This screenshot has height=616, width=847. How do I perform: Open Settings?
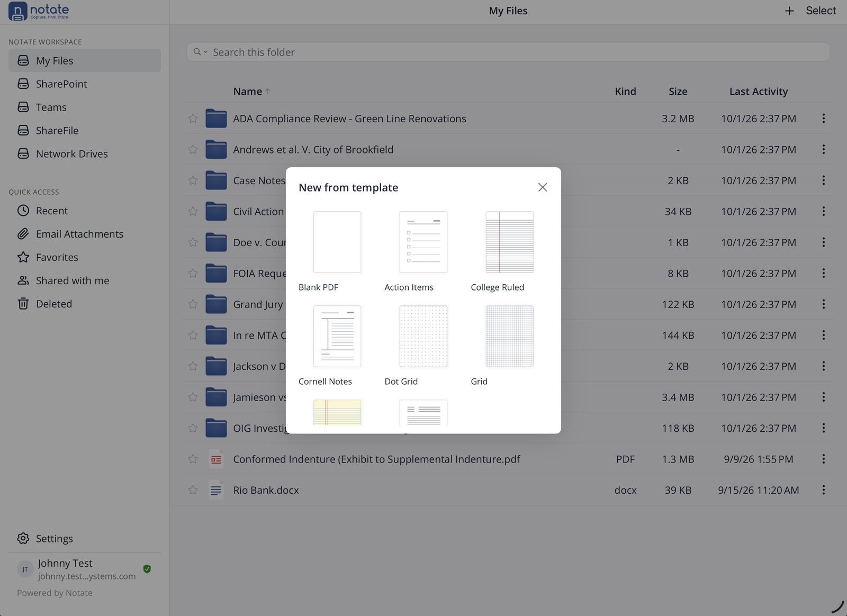[85, 538]
